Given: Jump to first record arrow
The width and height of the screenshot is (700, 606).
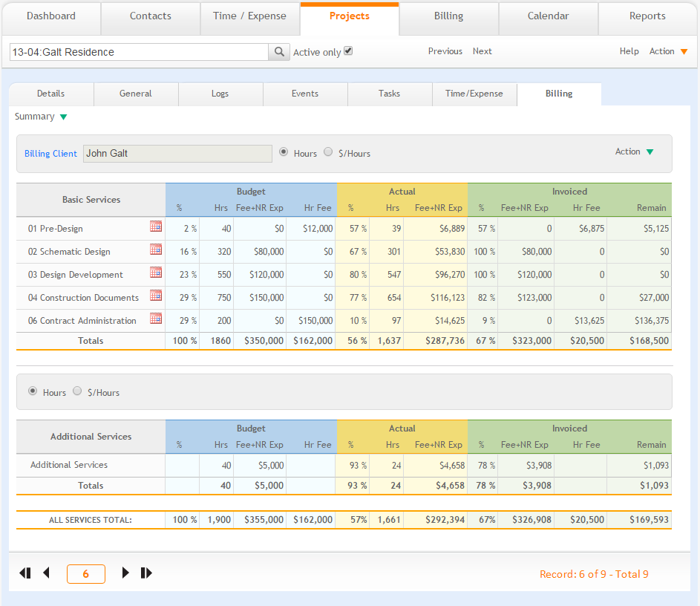Looking at the screenshot, I should pos(25,573).
